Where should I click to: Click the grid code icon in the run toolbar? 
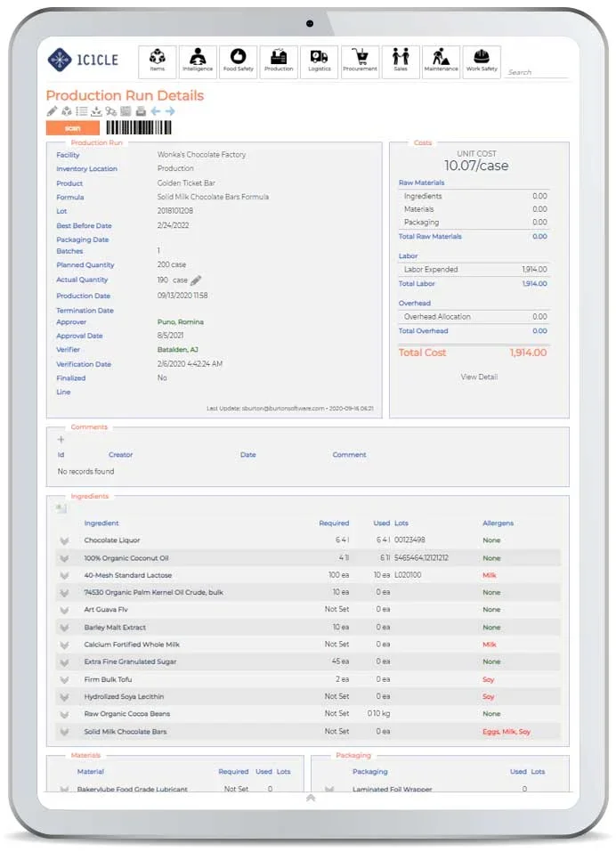pos(126,111)
